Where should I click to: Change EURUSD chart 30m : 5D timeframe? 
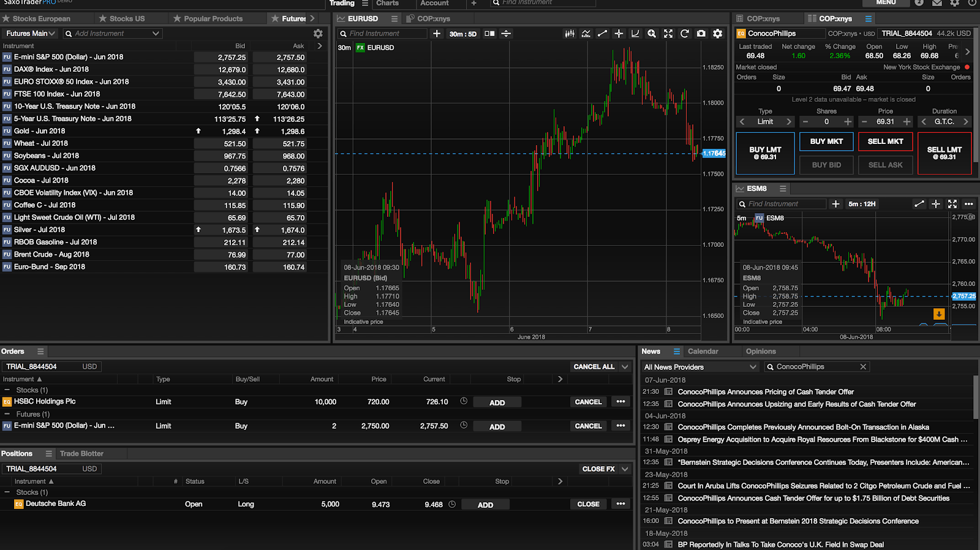point(462,34)
